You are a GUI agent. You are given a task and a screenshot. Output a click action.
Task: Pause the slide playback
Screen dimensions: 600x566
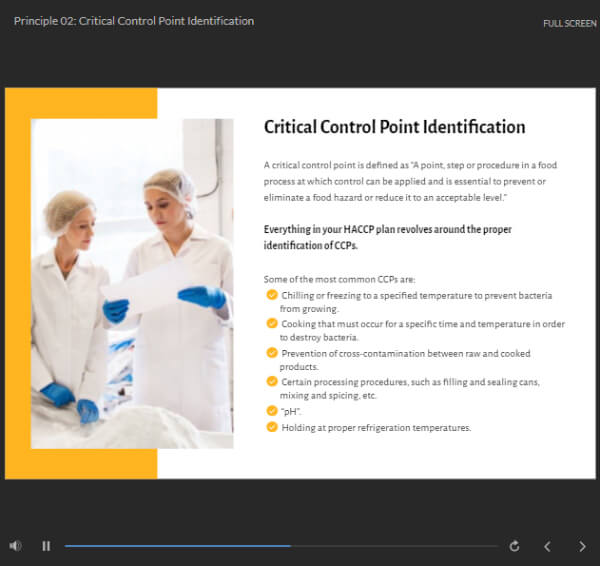click(x=46, y=546)
